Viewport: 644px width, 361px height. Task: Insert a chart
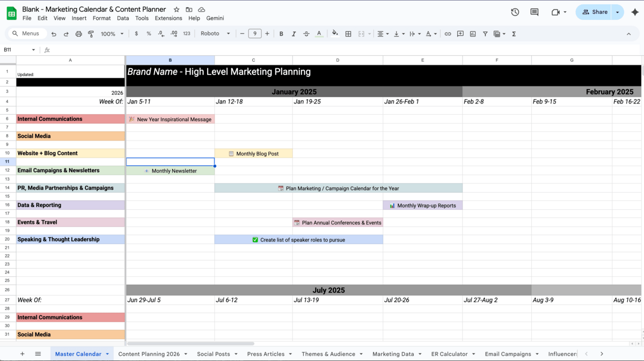[x=473, y=33]
